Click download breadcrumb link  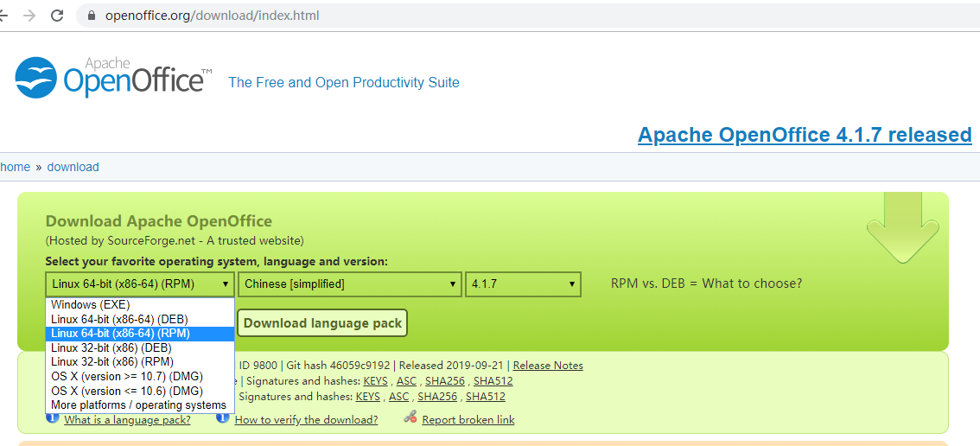pos(73,167)
